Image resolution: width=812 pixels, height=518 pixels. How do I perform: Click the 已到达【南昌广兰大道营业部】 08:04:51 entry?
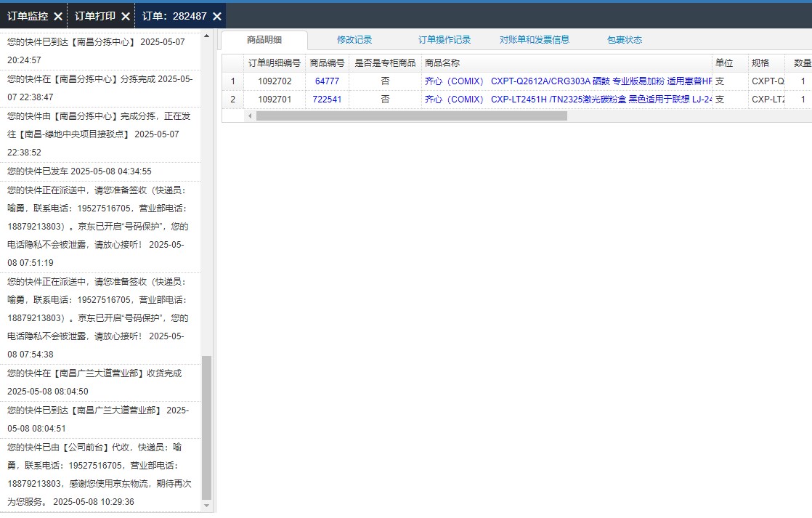point(100,420)
